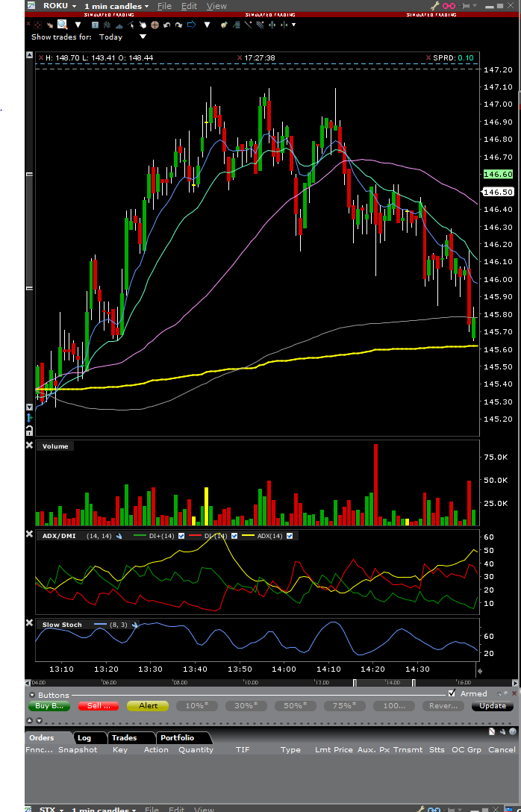The height and width of the screenshot is (812, 521).
Task: Select the magnifier zoom tool in toolbar
Action: click(x=62, y=25)
